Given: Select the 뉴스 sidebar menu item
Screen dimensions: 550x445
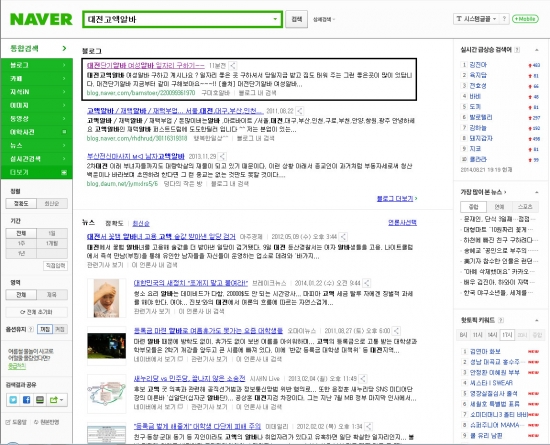Looking at the screenshot, I should pyautogui.click(x=37, y=146).
